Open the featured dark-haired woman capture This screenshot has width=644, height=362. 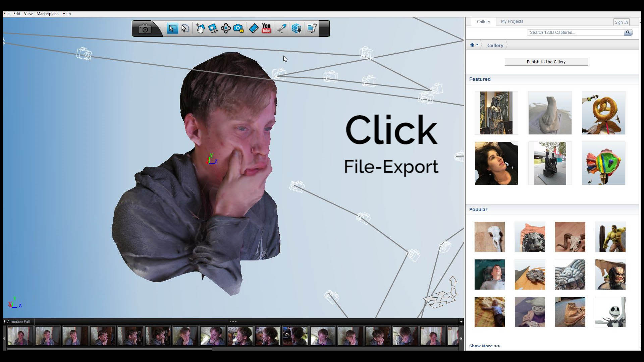pyautogui.click(x=496, y=163)
